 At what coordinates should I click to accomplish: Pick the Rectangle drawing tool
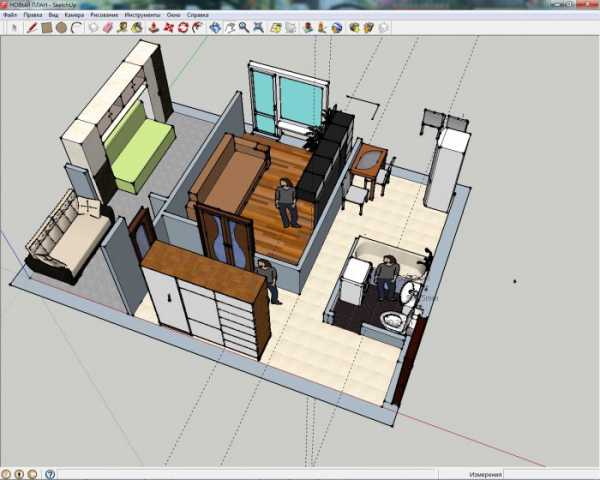(46, 27)
